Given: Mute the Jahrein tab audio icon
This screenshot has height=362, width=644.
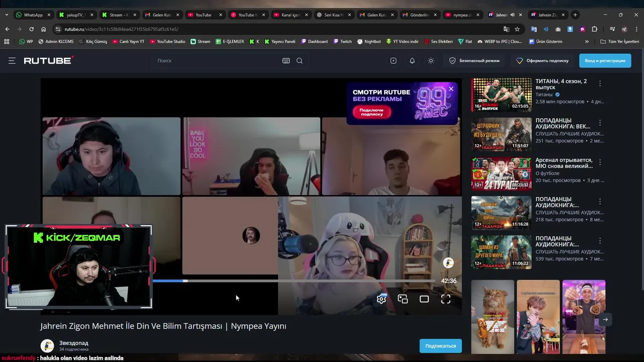Looking at the screenshot, I should (x=512, y=15).
